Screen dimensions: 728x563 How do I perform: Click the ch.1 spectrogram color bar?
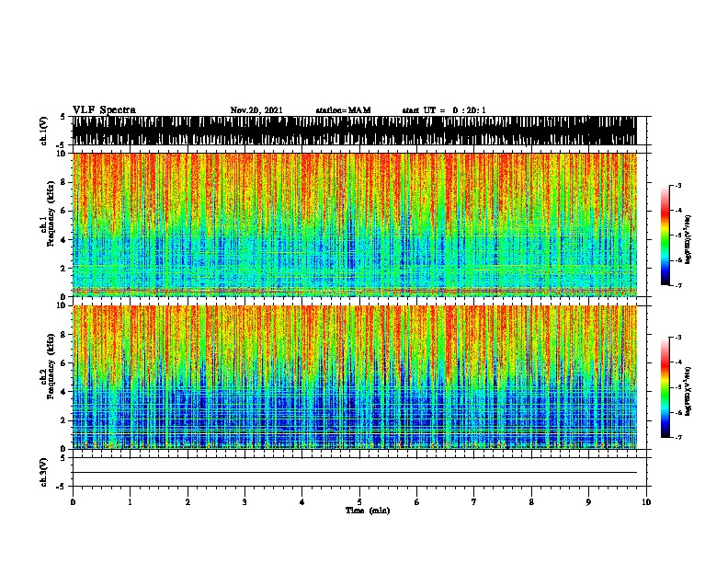tap(665, 236)
